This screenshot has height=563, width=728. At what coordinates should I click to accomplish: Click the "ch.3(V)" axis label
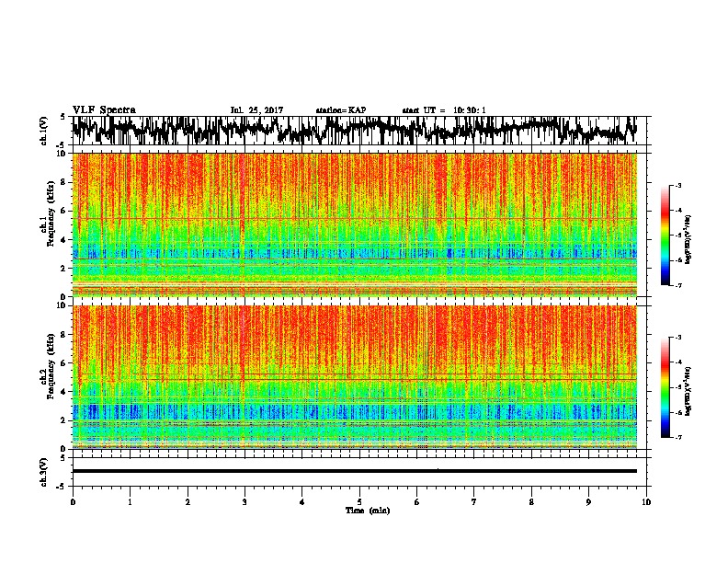click(x=43, y=472)
